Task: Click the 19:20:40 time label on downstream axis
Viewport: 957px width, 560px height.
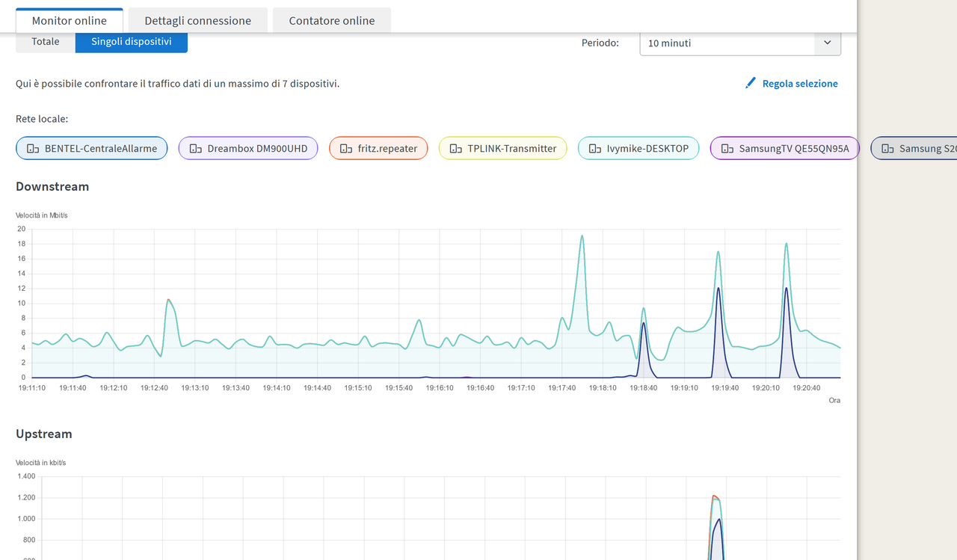Action: point(807,388)
